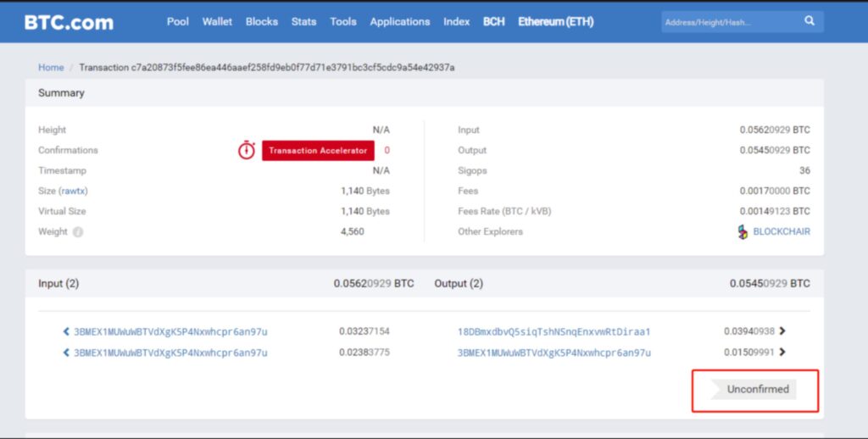
Task: Click the Timestamp N/A value
Action: point(381,170)
